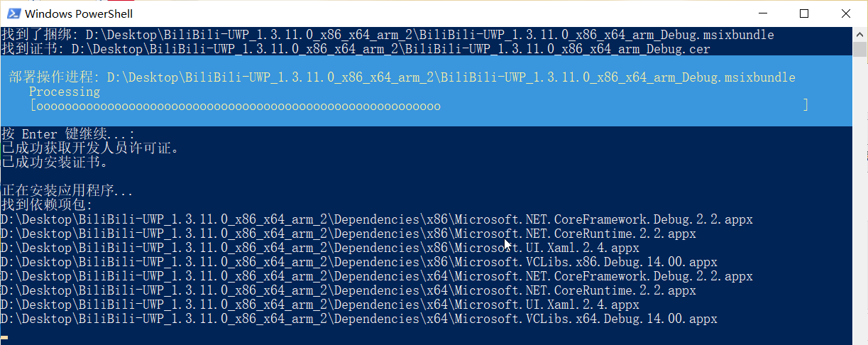Click the '已成功安装证书' message

click(55, 163)
